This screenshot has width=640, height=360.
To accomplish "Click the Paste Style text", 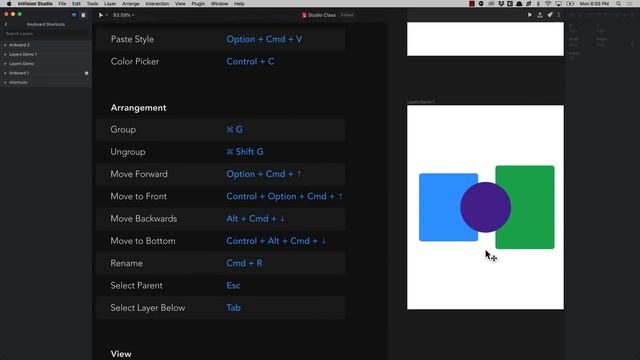I will click(x=132, y=39).
